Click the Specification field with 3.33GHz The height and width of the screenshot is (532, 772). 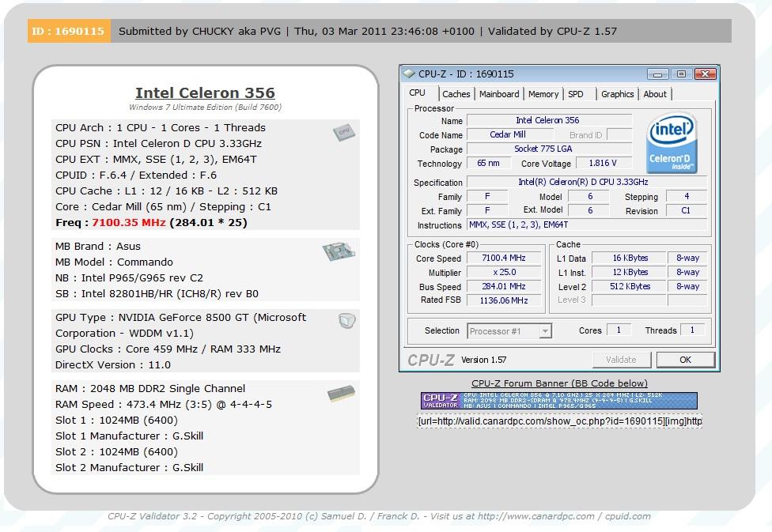point(586,182)
